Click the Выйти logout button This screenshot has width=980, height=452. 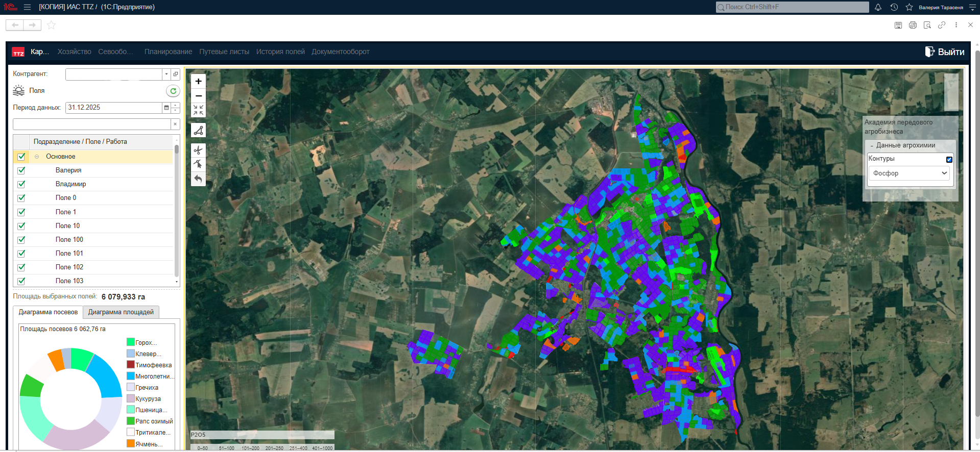pyautogui.click(x=945, y=52)
